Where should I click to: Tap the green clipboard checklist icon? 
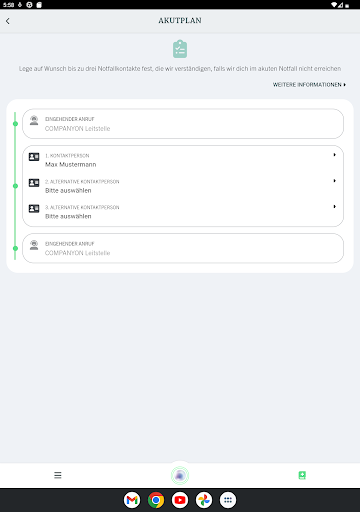pos(180,49)
